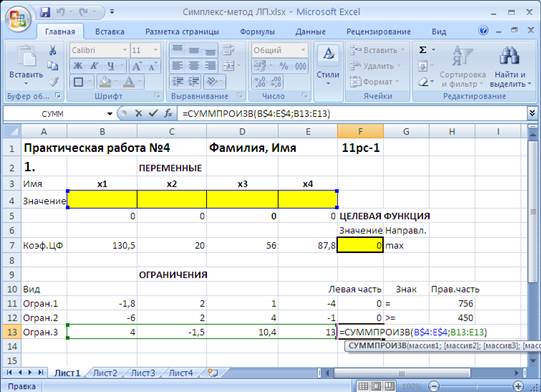
Task: Switch to sheet Лист2
Action: pos(105,373)
